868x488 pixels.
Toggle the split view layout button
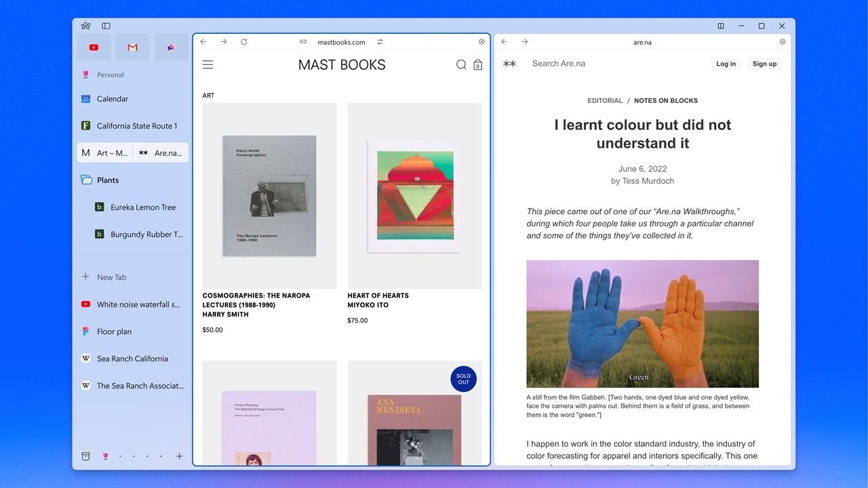(721, 26)
